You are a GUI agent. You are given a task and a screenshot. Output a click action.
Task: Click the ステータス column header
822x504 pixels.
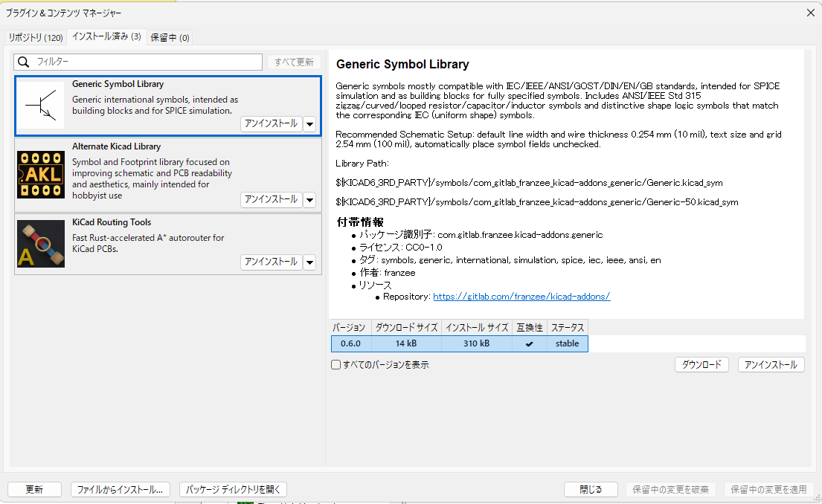pos(568,327)
